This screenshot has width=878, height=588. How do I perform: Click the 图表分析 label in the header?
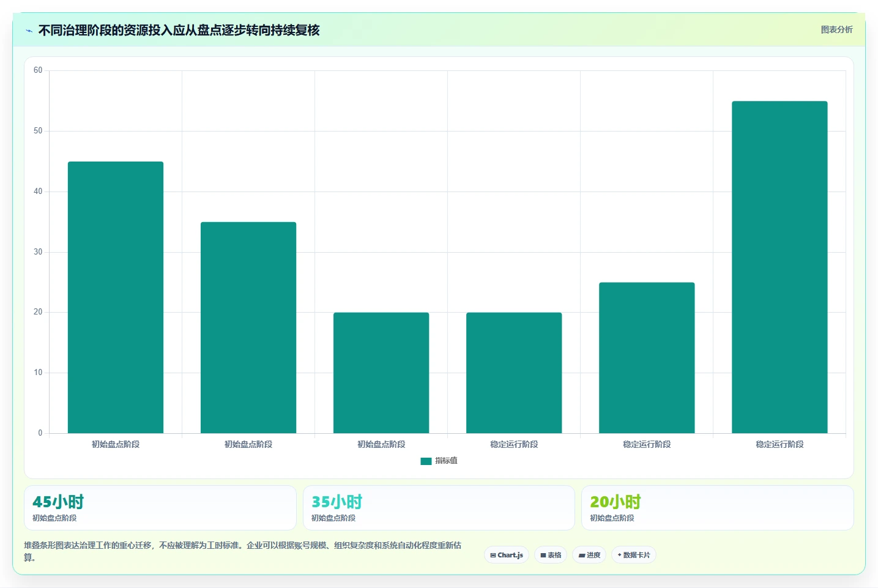point(836,29)
